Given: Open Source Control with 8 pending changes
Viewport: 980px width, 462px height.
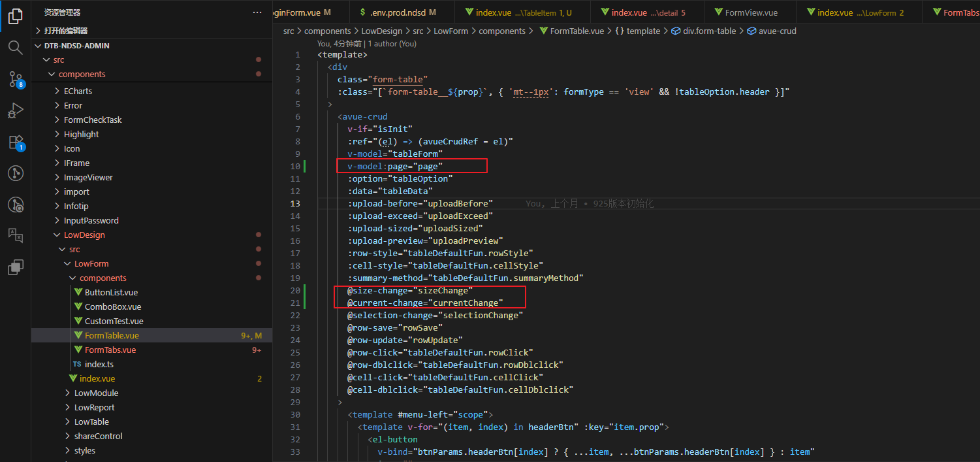Looking at the screenshot, I should coord(15,79).
